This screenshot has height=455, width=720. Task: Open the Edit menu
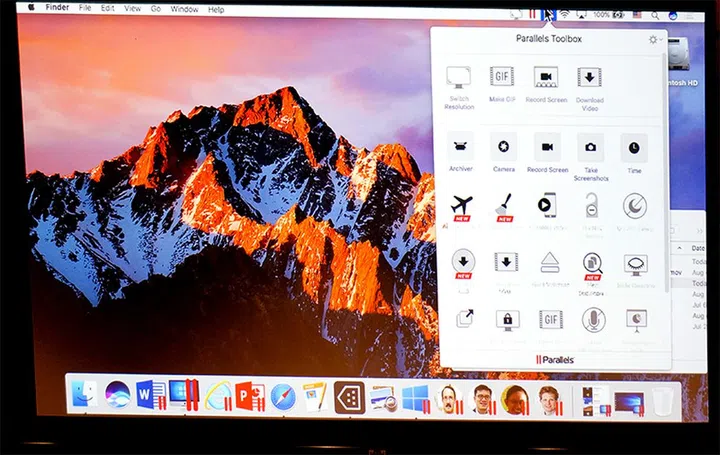point(107,8)
